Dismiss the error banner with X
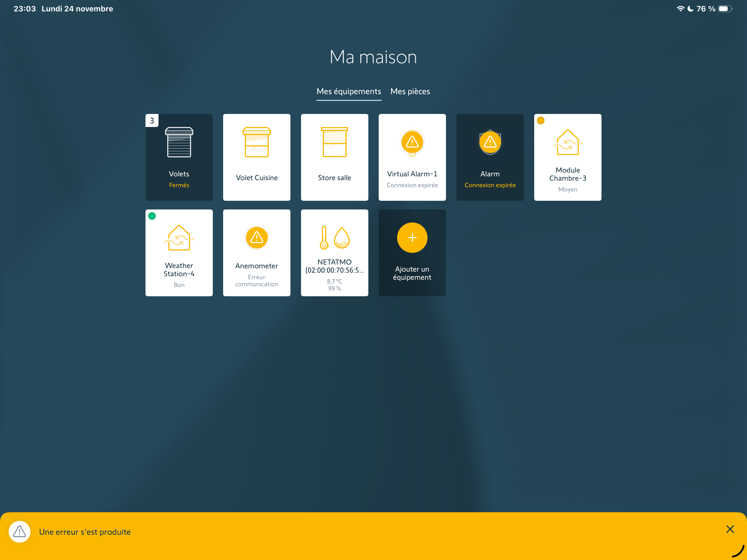 pos(730,529)
